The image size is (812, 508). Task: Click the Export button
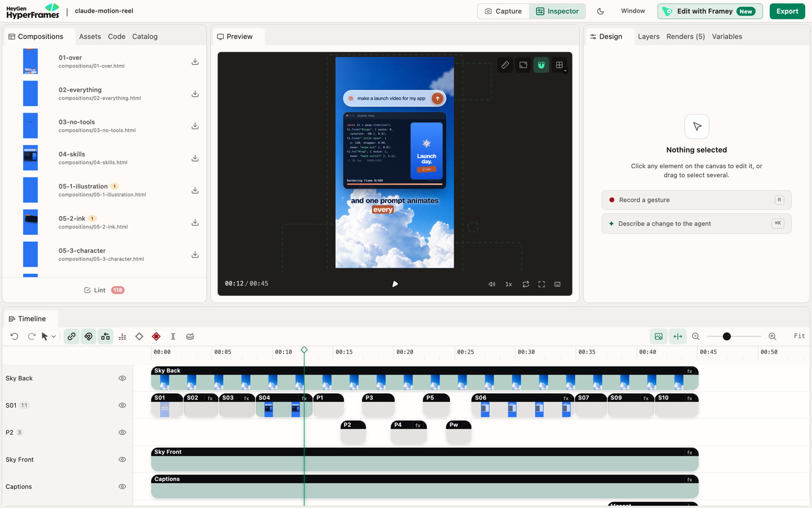tap(787, 11)
